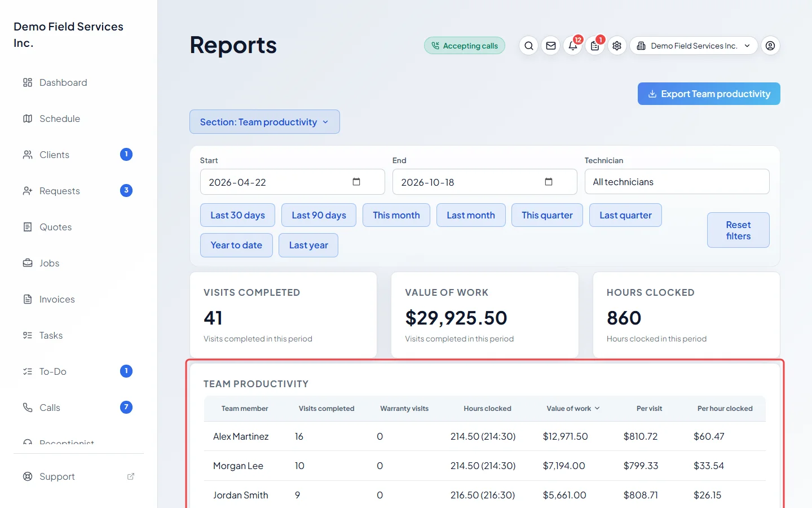Image resolution: width=812 pixels, height=508 pixels.
Task: Apply the Last 30 days filter
Action: (237, 215)
